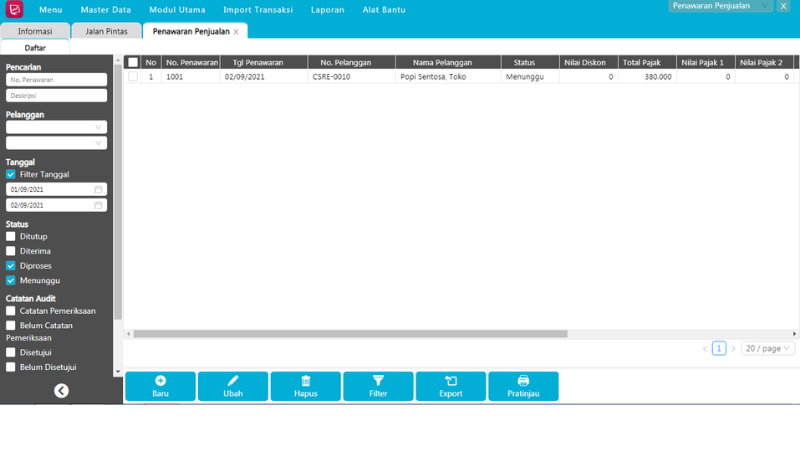This screenshot has width=800, height=450.
Task: Open calendar picker for start date 01/09/2021
Action: 99,189
